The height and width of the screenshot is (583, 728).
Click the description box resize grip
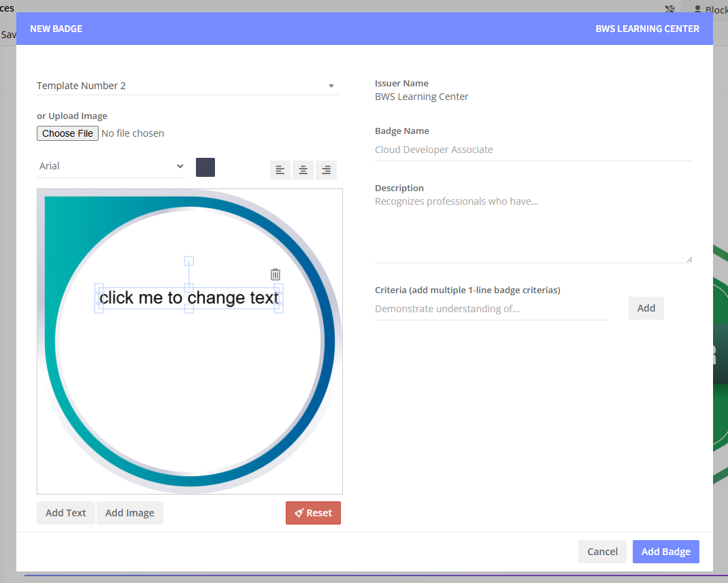pos(689,259)
